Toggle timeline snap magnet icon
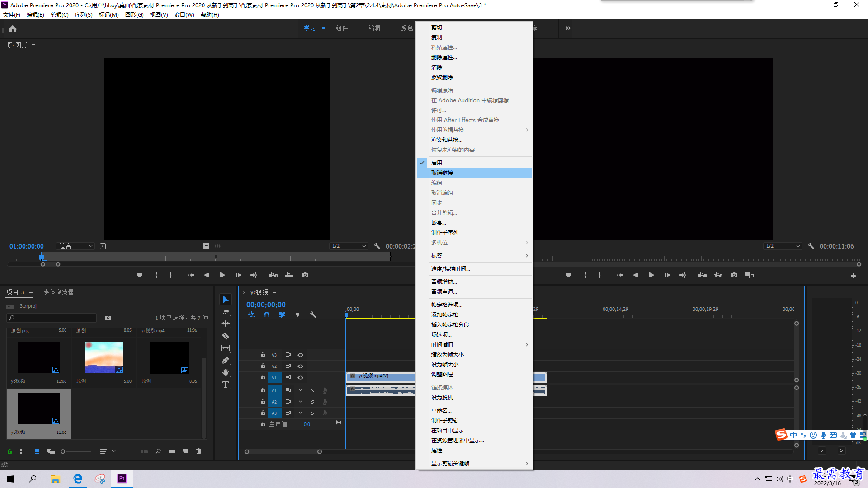This screenshot has width=868, height=488. 267,314
